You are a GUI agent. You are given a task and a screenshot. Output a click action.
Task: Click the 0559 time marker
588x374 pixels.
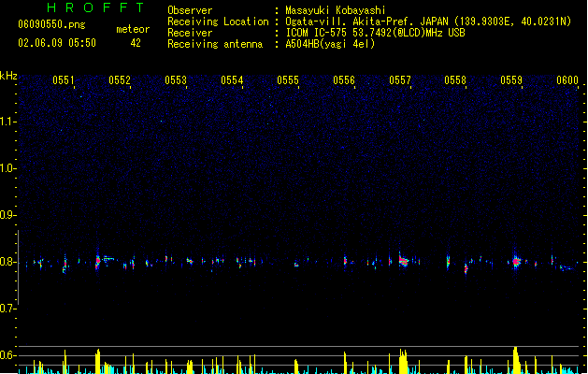pyautogui.click(x=511, y=80)
